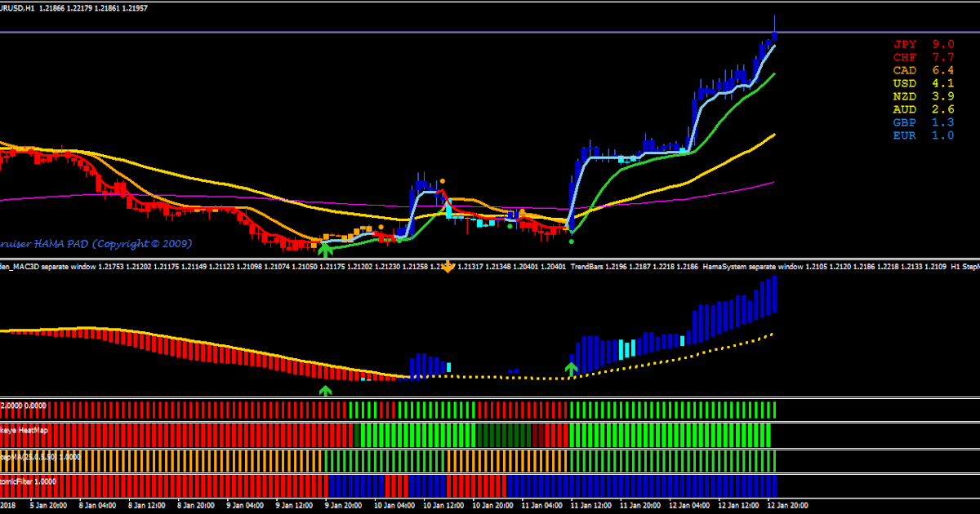
Task: Click green up arrow under 9 Jan price low
Action: tap(326, 250)
